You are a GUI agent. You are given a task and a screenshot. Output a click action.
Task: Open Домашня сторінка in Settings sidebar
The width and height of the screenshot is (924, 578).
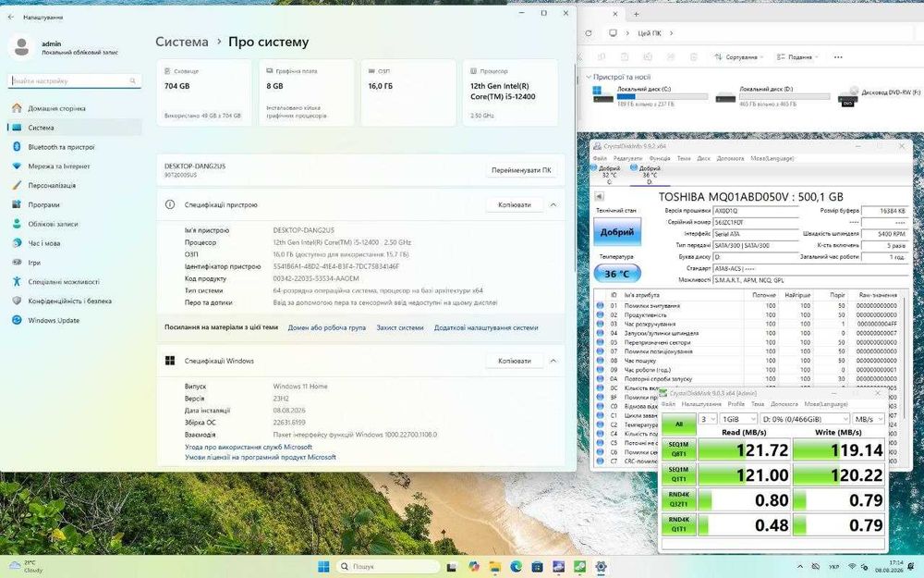click(57, 108)
